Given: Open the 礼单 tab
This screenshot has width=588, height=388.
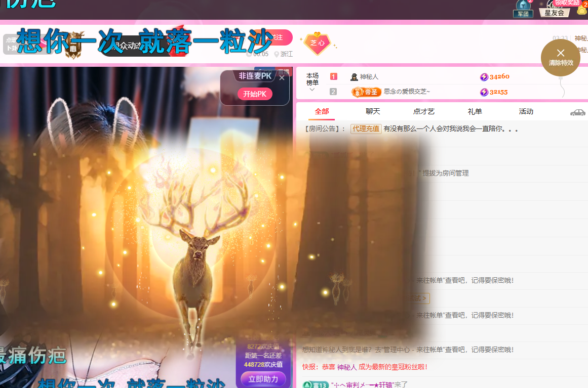Looking at the screenshot, I should click(x=475, y=111).
